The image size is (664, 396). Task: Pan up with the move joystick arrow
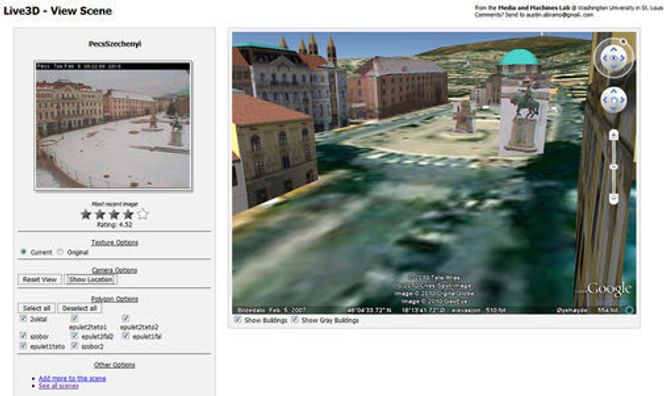pos(614,91)
